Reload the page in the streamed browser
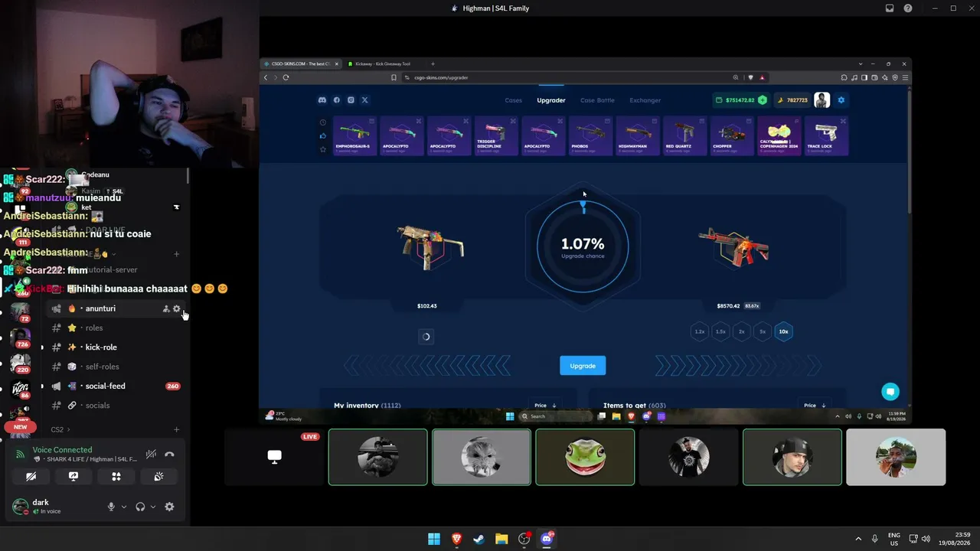This screenshot has height=551, width=980. 286,77
